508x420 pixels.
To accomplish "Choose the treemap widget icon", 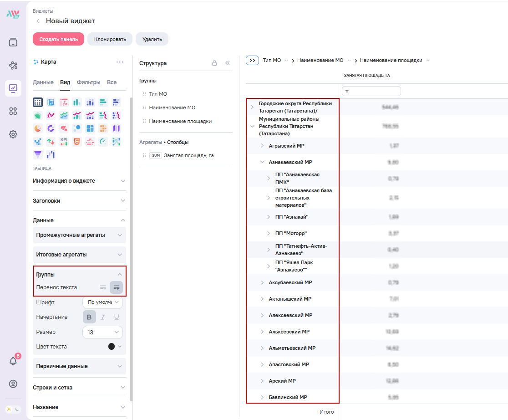I will [x=90, y=128].
